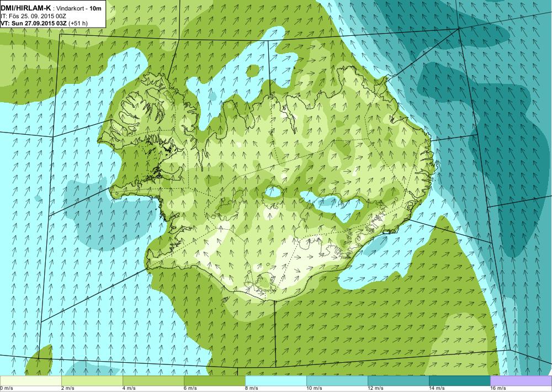Image resolution: width=552 pixels, height=392 pixels.
Task: Click the '(+51 h)' forecast offset text
Action: [78, 23]
